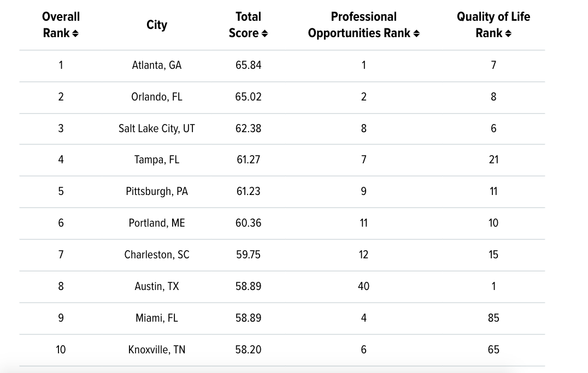Click Austin's professional opportunities rank 40
Viewport: 588px width, 373px height.
click(x=363, y=286)
